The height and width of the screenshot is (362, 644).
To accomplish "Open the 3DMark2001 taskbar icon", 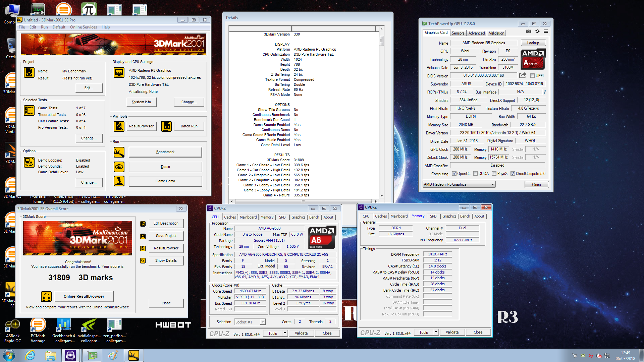I will (x=133, y=355).
